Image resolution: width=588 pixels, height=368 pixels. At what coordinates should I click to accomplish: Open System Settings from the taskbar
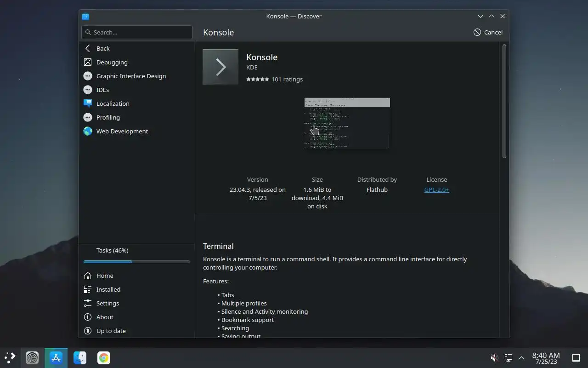(32, 357)
